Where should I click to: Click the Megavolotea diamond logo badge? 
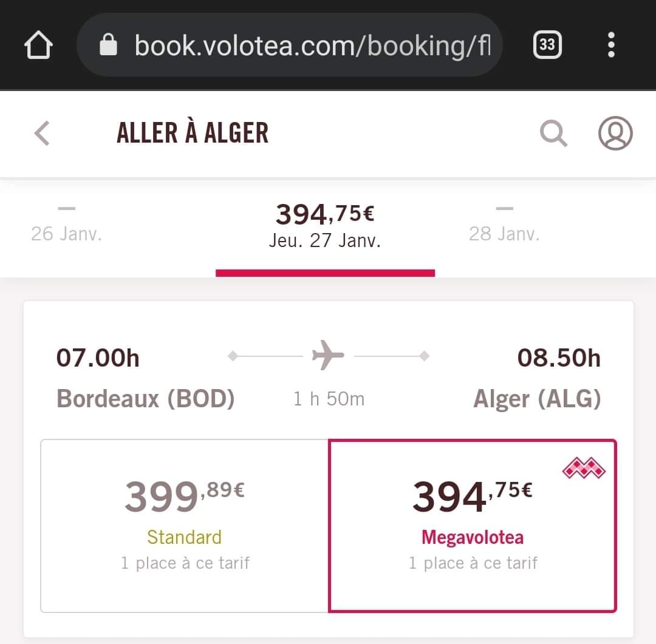click(584, 468)
